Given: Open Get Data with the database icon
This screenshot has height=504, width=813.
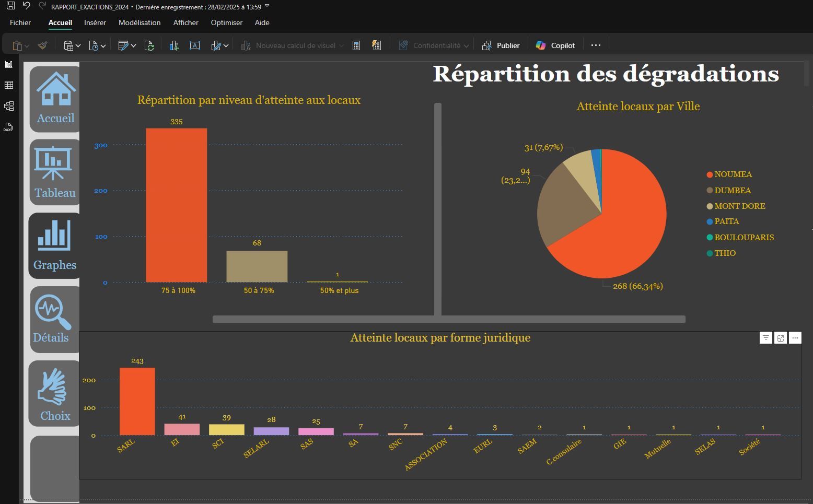Looking at the screenshot, I should 68,45.
